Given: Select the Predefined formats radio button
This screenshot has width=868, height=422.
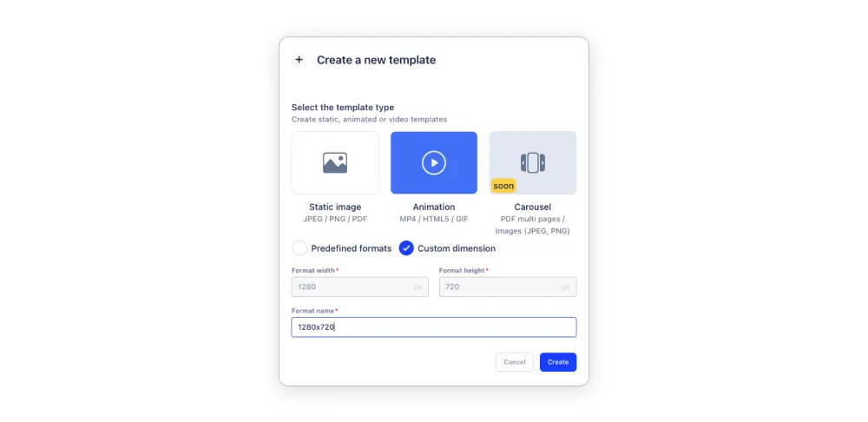Looking at the screenshot, I should 299,248.
